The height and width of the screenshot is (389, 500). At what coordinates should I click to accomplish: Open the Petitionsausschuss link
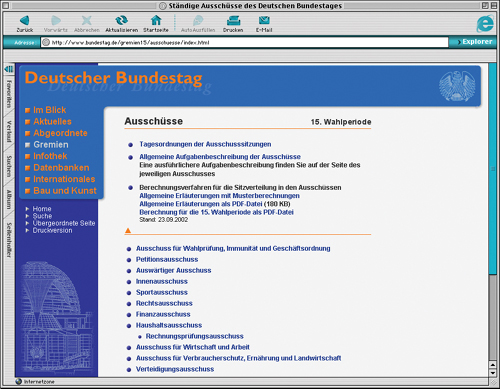tap(167, 259)
